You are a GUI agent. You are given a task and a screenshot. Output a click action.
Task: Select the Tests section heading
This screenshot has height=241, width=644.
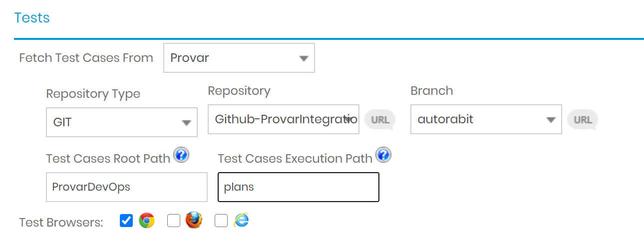[32, 18]
